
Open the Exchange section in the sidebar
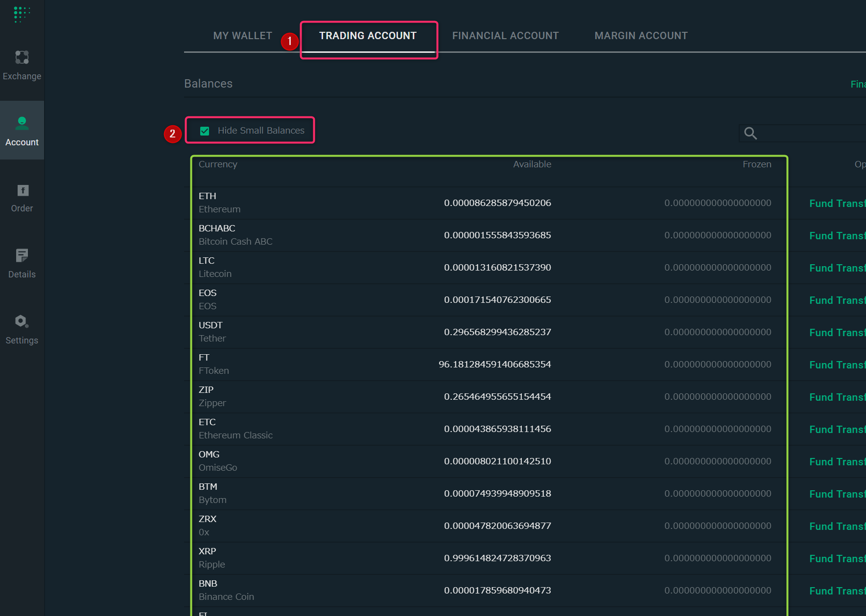22,66
